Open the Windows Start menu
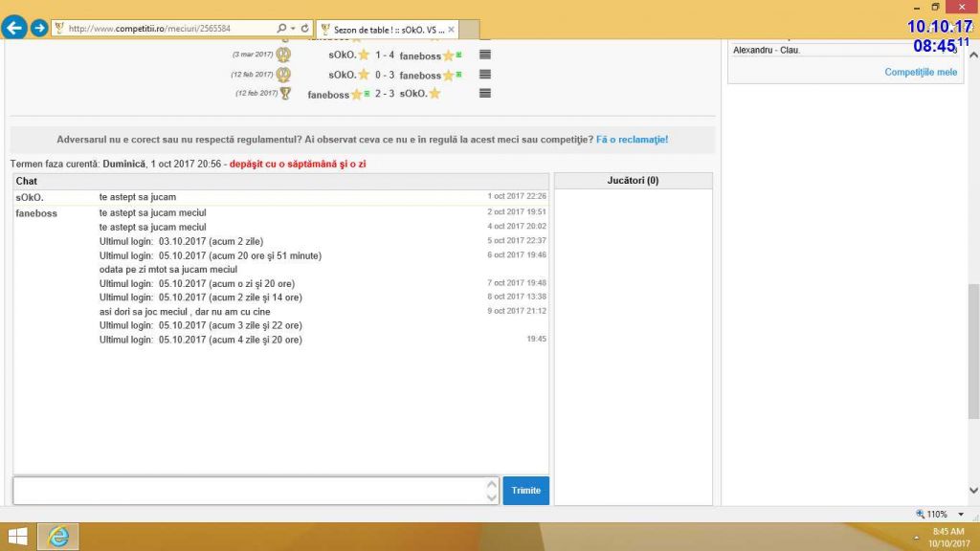 click(17, 537)
